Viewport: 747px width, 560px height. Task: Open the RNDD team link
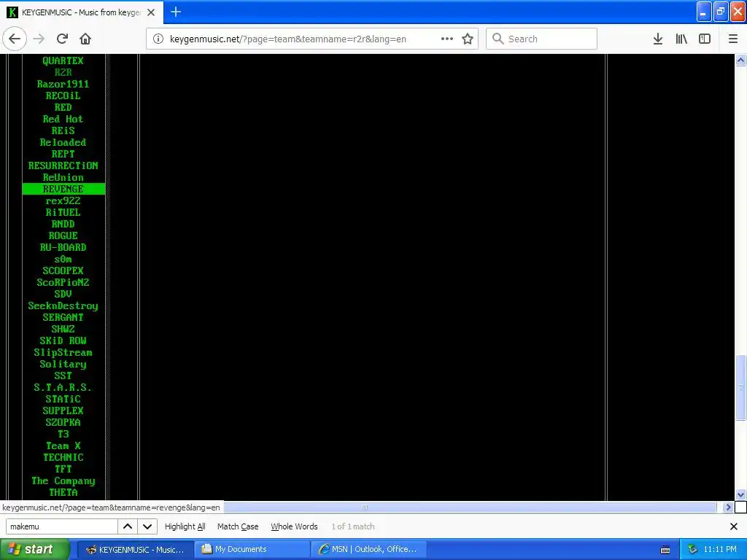[63, 224]
